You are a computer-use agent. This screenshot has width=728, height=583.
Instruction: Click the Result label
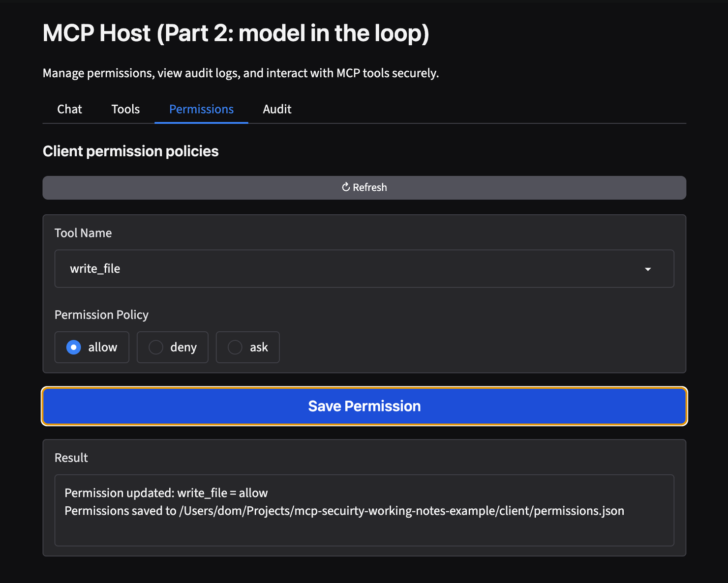tap(71, 458)
